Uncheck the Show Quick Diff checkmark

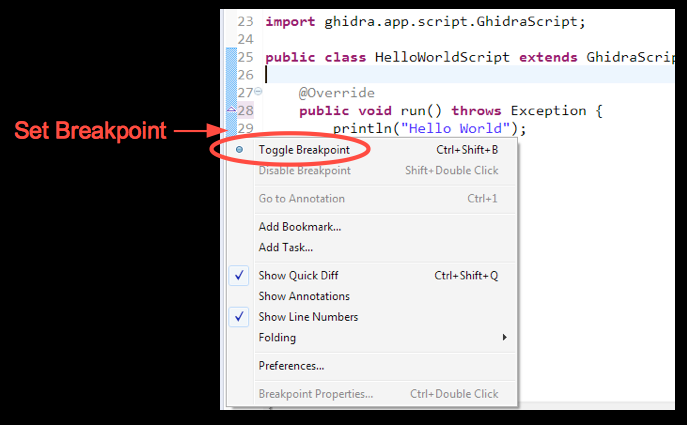coord(240,275)
